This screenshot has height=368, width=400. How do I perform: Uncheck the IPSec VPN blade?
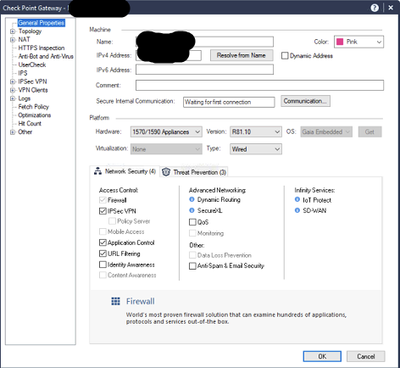(103, 211)
